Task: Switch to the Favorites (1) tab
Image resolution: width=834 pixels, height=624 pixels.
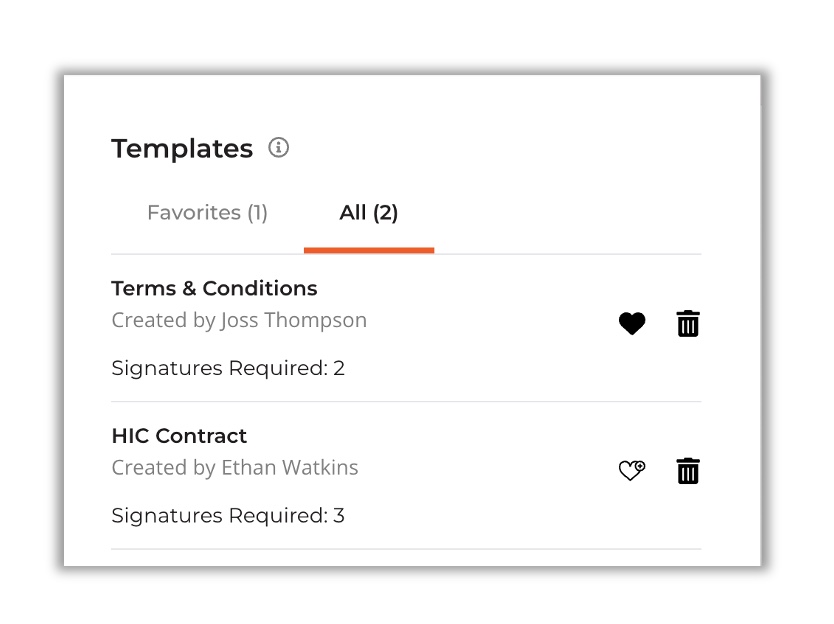Action: (x=207, y=212)
